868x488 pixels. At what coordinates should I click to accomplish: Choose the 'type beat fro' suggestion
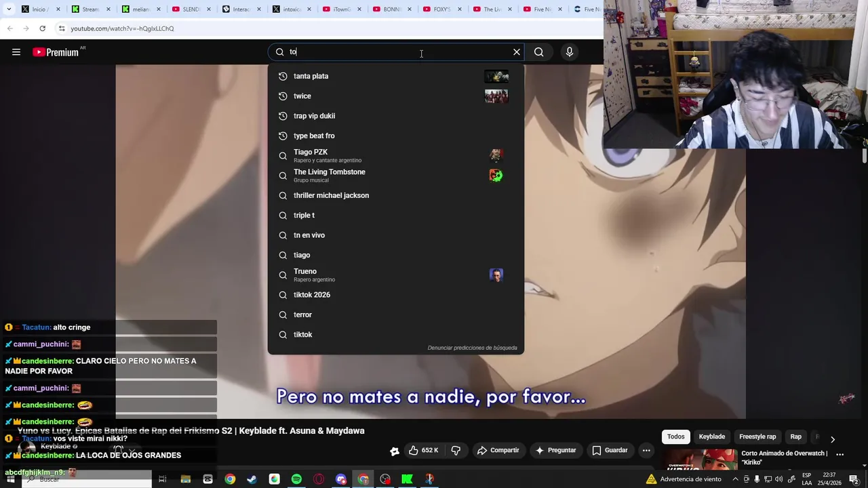[395, 136]
